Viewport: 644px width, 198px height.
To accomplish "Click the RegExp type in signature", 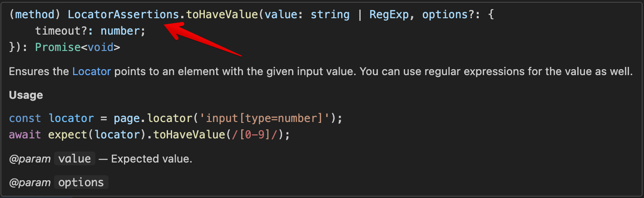I will 389,14.
